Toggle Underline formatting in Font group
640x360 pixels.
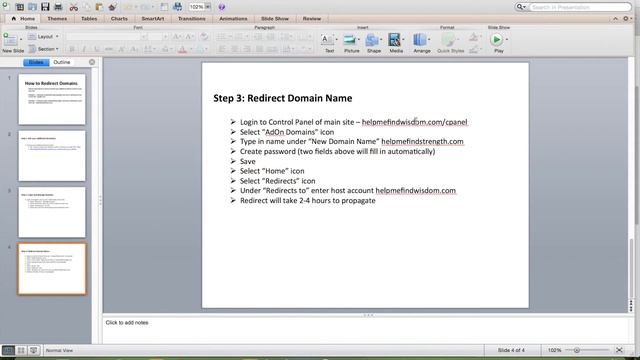[96, 49]
